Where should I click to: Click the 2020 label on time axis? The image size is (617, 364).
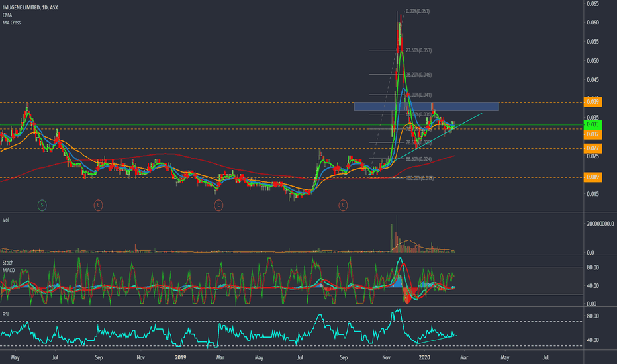(x=424, y=357)
